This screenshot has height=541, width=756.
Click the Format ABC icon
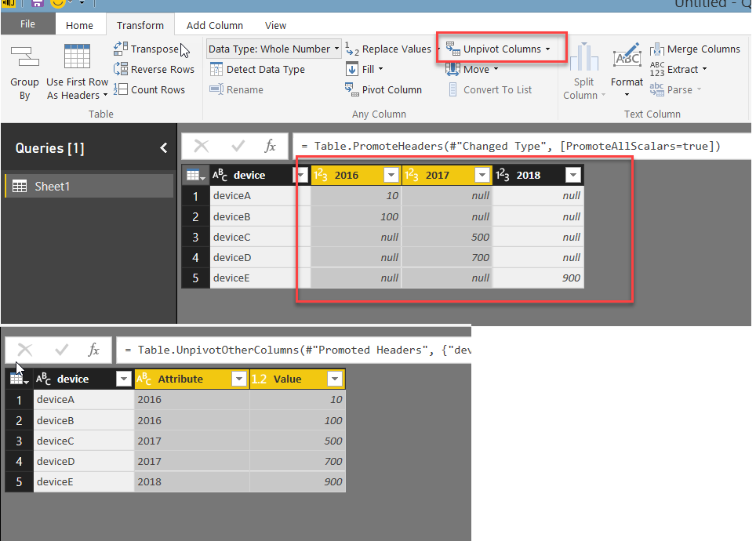(x=627, y=56)
